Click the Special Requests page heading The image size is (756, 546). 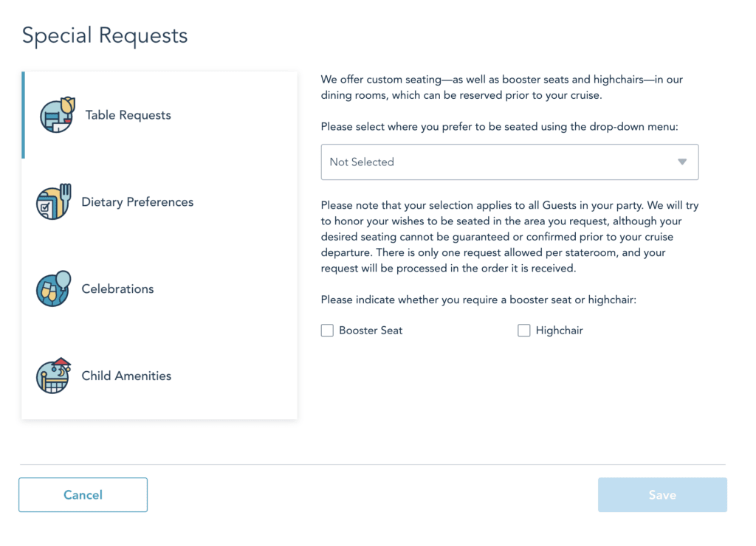(105, 35)
